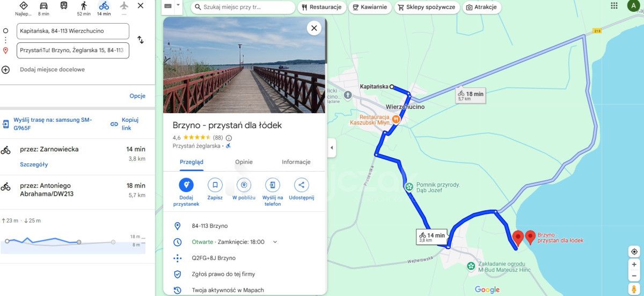Screen dimensions: 644x296
Task: Click the destination address input field
Action: coord(73,50)
